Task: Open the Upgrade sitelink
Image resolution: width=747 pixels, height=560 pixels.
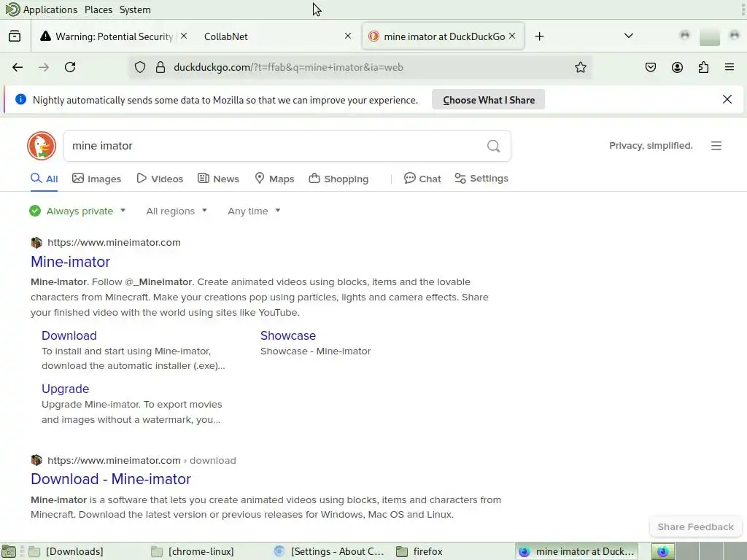Action: coord(65,389)
